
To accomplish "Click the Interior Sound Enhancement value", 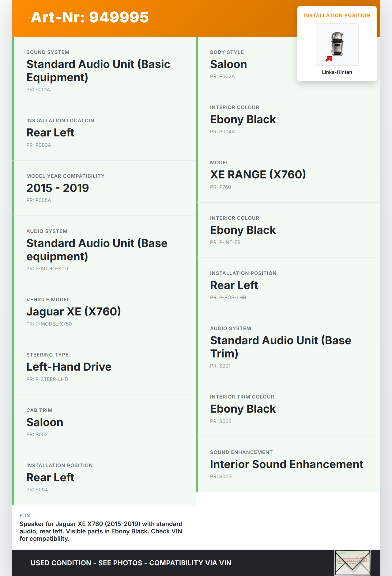I will (287, 464).
